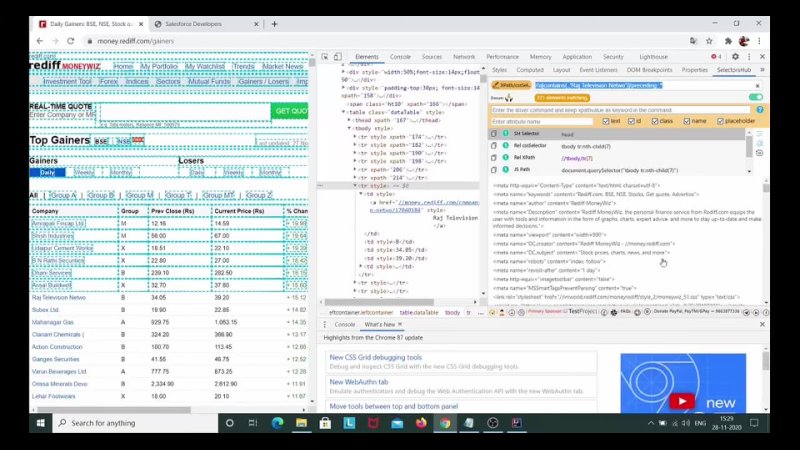This screenshot has height=450, width=800.
Task: Open the Mahanagar Gas company link
Action: click(x=53, y=322)
